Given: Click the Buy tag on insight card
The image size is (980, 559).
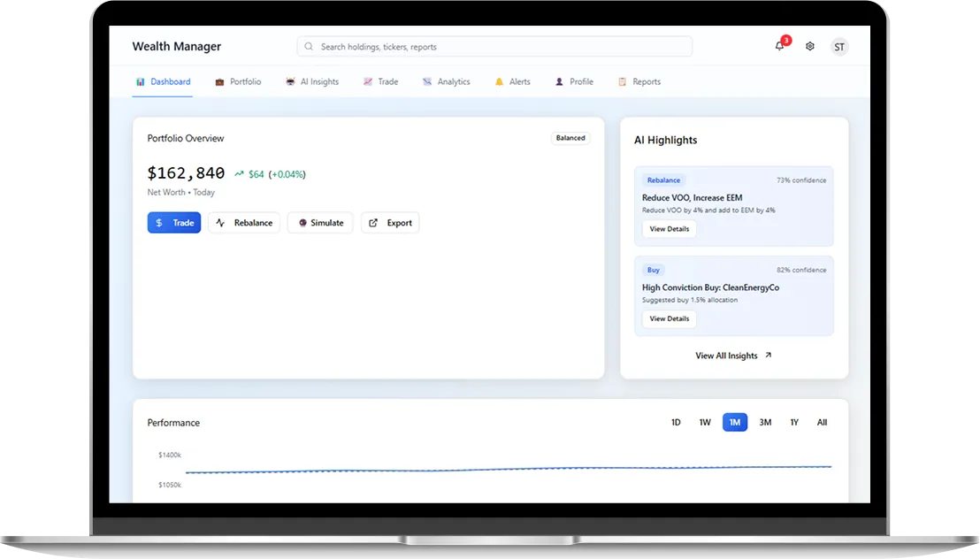Looking at the screenshot, I should (653, 270).
